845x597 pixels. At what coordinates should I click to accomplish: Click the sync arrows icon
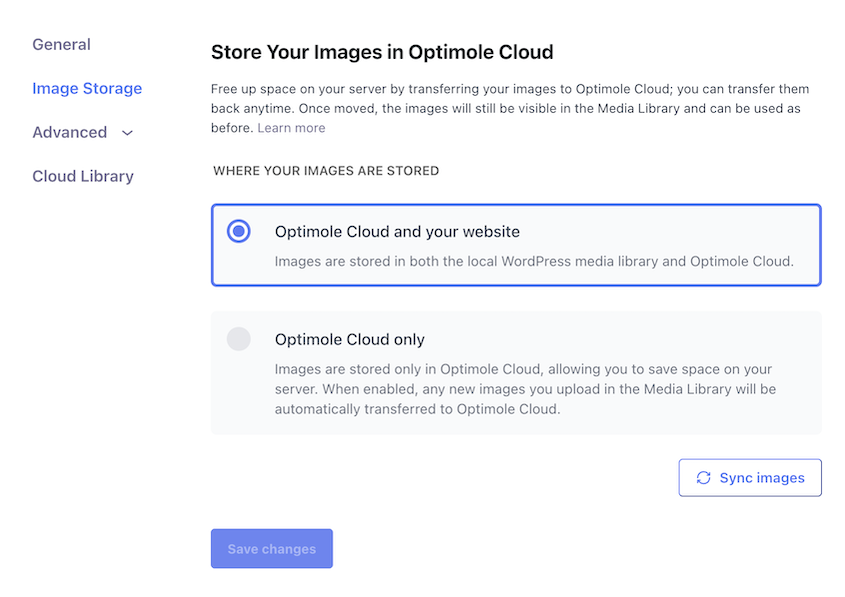pos(703,477)
